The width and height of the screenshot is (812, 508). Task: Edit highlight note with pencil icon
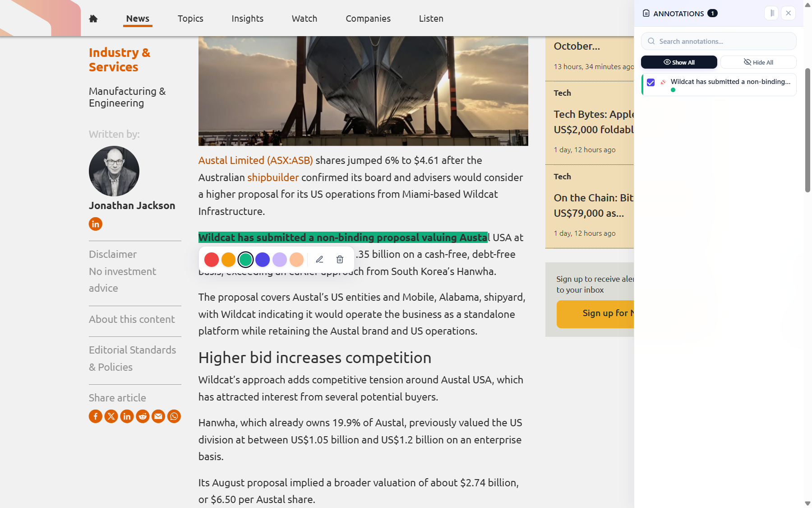coord(319,260)
